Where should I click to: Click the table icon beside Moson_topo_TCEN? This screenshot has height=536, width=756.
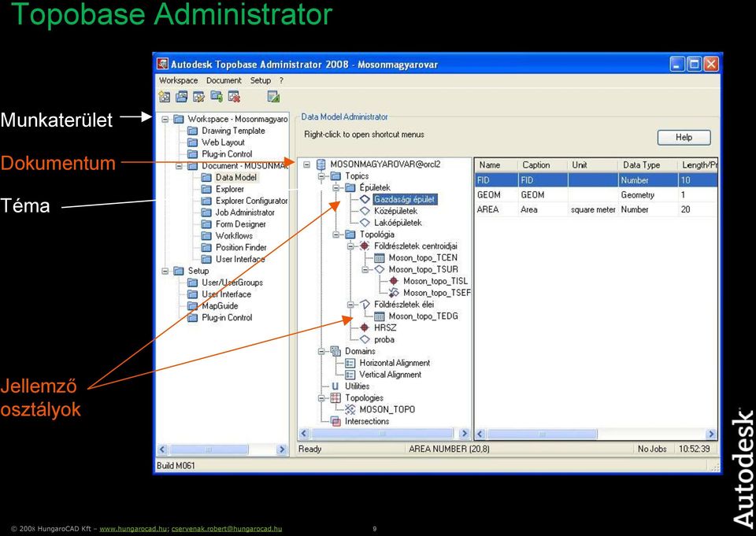380,258
